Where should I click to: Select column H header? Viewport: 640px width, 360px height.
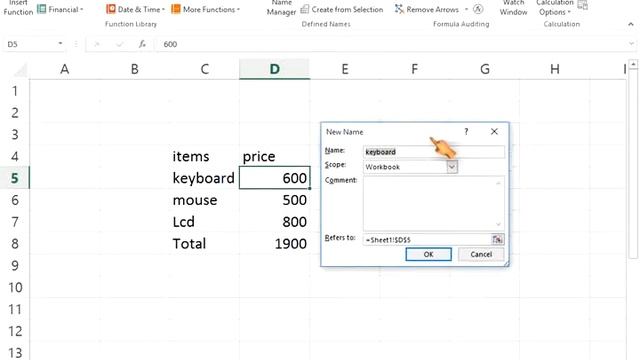555,69
